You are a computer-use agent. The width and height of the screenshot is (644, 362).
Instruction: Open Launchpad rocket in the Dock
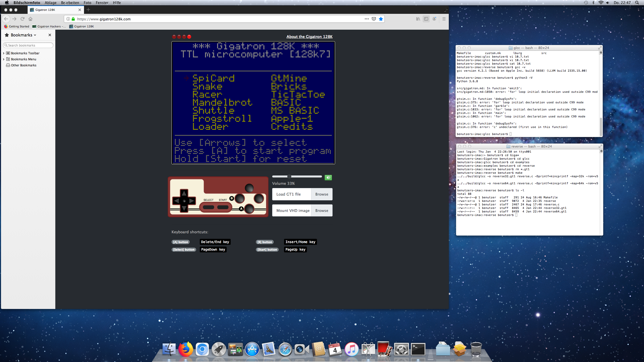(x=219, y=349)
